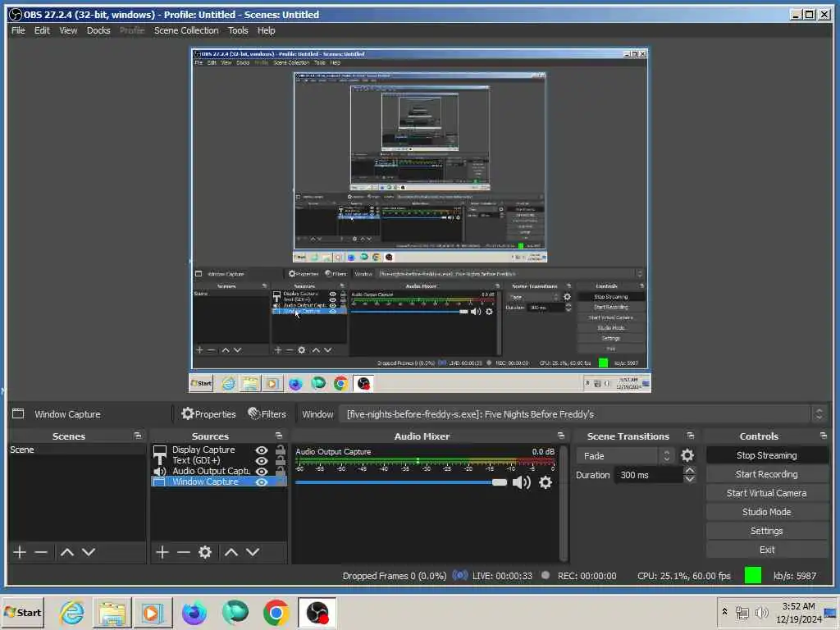Open transition properties gear beside Fade
The width and height of the screenshot is (840, 630).
pyautogui.click(x=687, y=455)
